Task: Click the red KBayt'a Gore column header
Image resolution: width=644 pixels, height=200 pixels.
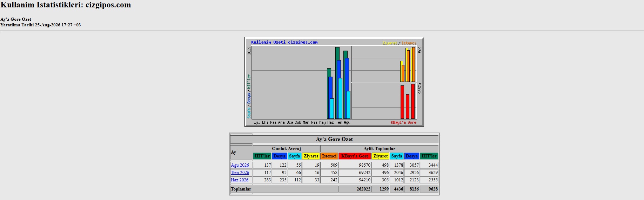Action: tap(355, 156)
